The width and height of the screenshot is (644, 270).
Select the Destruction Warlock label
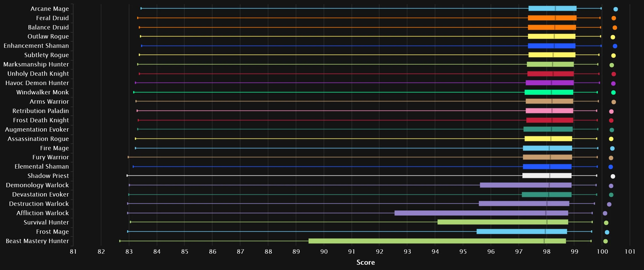pos(39,204)
